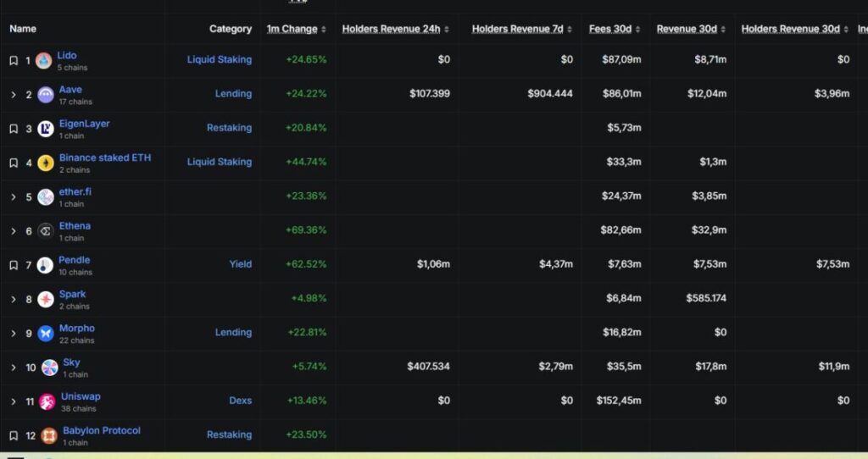
Task: Expand the Uniswap row
Action: click(x=14, y=401)
